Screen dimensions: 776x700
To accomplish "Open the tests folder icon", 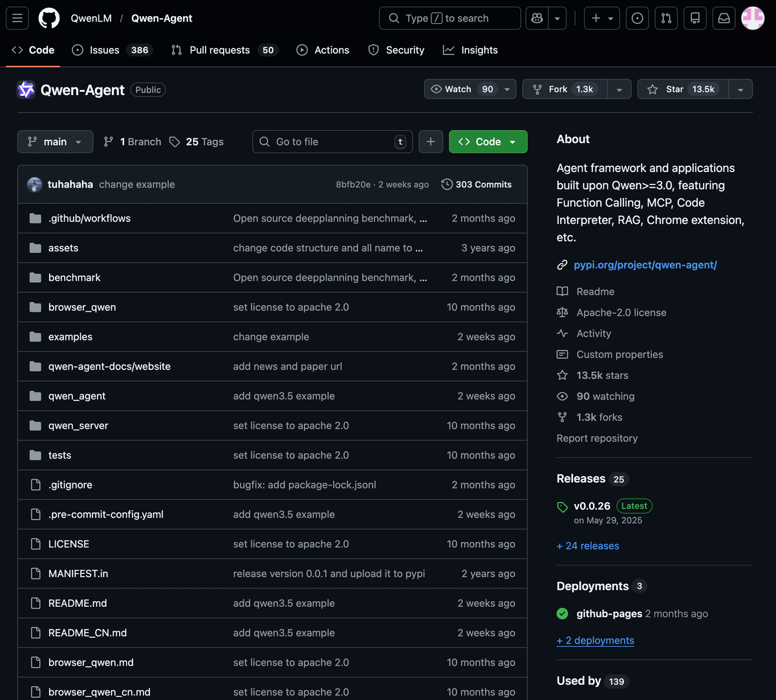I will pyautogui.click(x=36, y=455).
